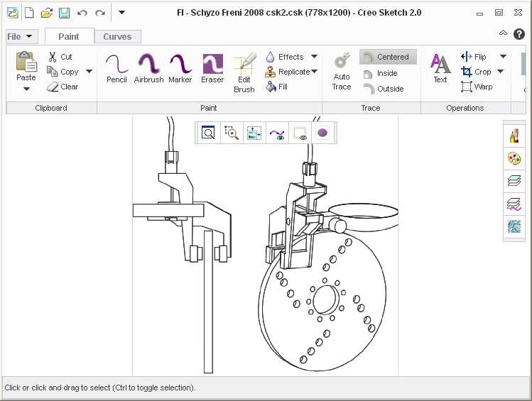532x401 pixels.
Task: Open the textures panel in the sidebar
Action: coord(514,227)
